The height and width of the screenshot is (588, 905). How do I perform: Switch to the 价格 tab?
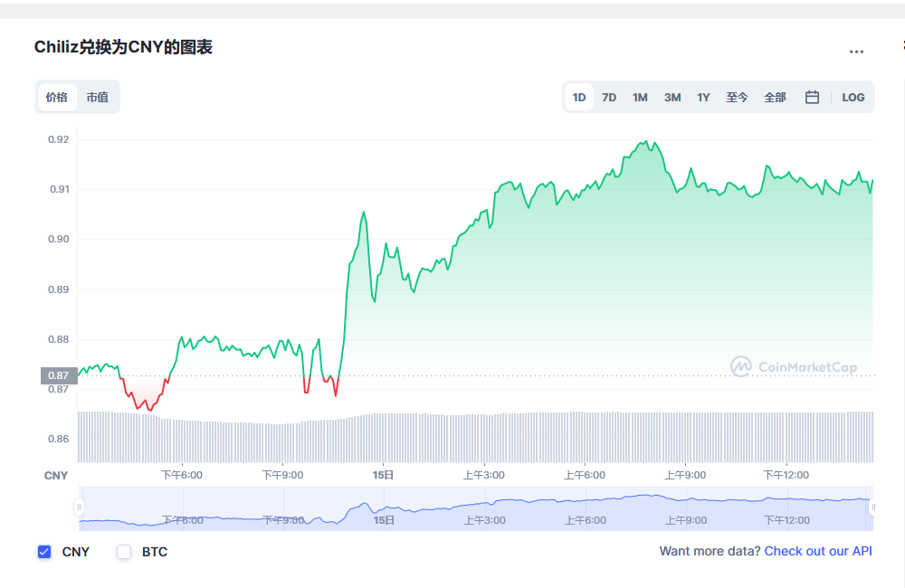(57, 97)
